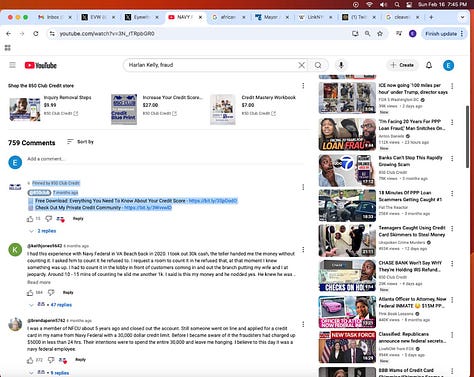The image size is (474, 377).
Task: Expand the tab search dropdown arrow
Action: pyautogui.click(x=462, y=17)
